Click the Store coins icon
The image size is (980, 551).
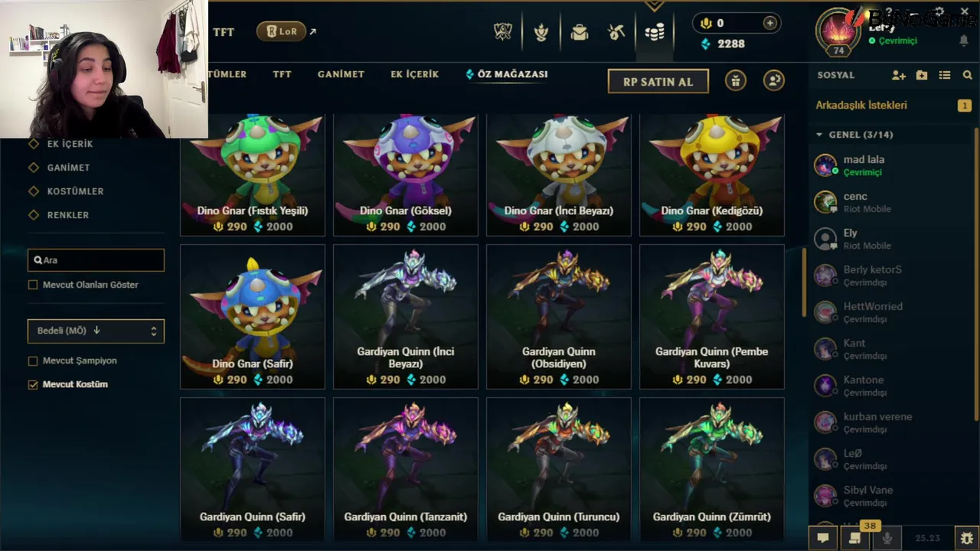click(x=655, y=32)
